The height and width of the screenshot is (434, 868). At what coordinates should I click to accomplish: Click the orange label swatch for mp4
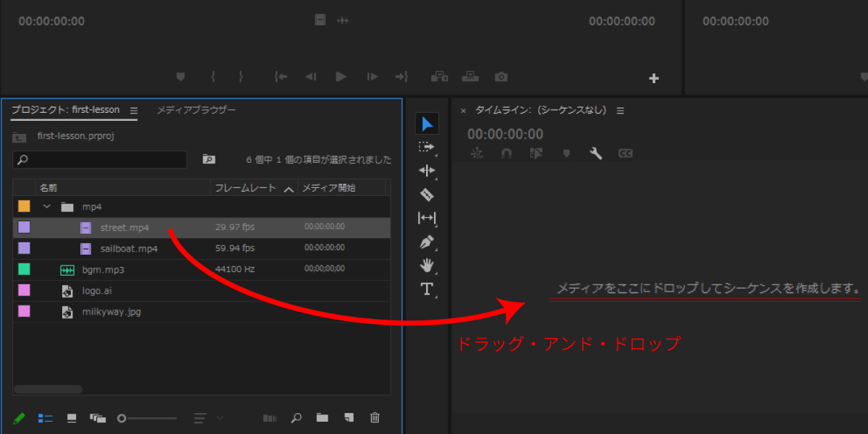pyautogui.click(x=24, y=207)
